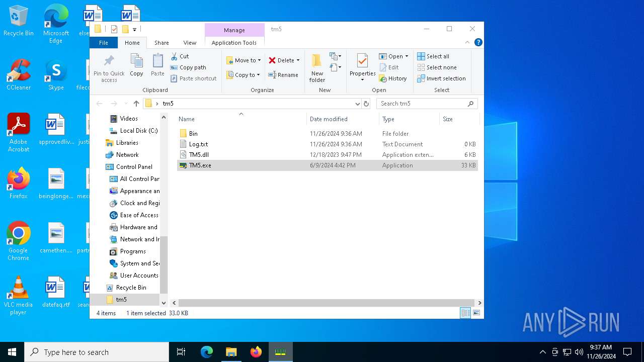Switch to the Home ribbon tab
The image size is (644, 362).
[x=132, y=43]
